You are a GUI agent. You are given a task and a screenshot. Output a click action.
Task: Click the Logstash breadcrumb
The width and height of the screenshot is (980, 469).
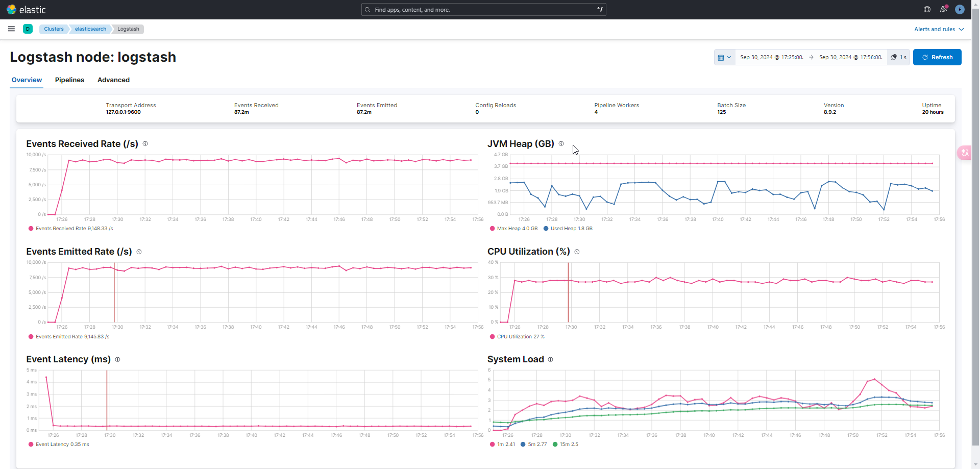click(128, 29)
